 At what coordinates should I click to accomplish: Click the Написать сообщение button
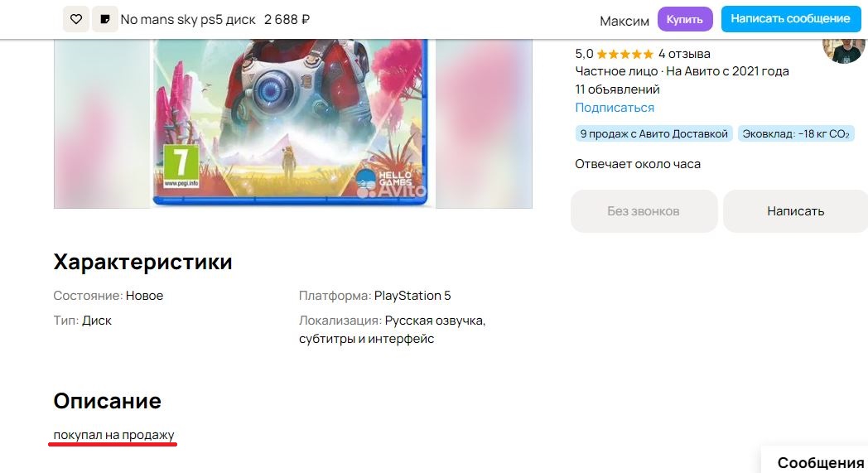(x=790, y=19)
